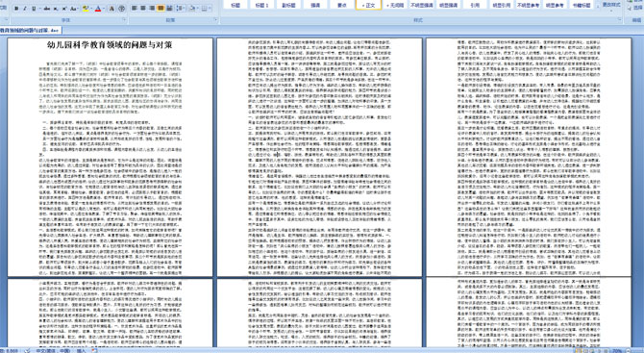Open the shading color dropdown arrow
Image resolution: width=644 pixels, height=353 pixels.
(198, 9)
